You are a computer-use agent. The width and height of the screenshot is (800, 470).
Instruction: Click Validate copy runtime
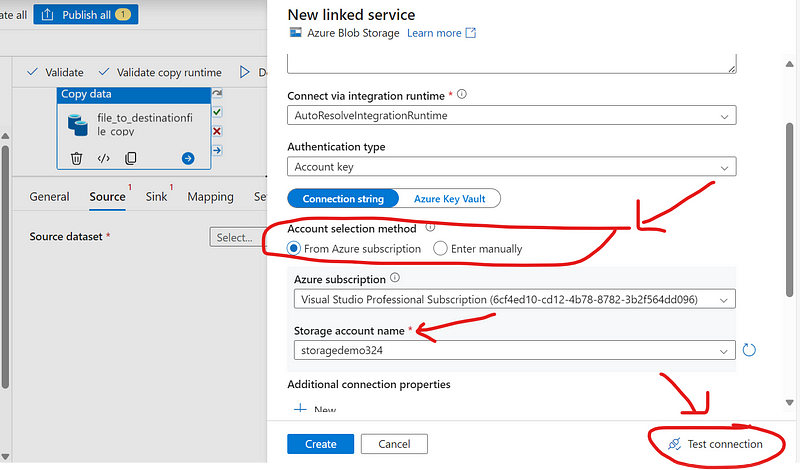(x=160, y=72)
